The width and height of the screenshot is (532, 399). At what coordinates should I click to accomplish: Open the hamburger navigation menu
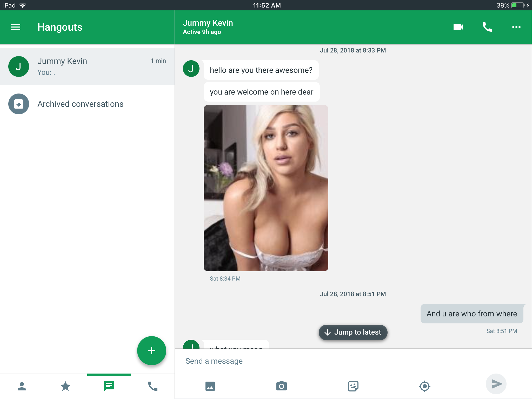pyautogui.click(x=16, y=27)
